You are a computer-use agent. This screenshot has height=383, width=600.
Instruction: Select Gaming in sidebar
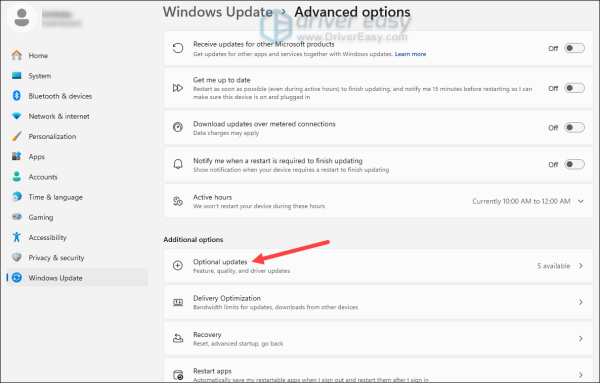click(x=77, y=217)
